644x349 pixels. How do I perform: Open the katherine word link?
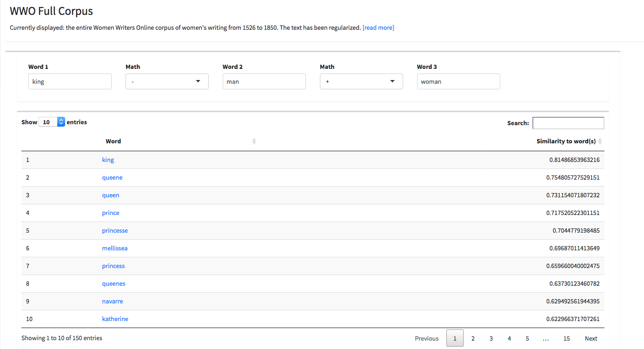[115, 319]
